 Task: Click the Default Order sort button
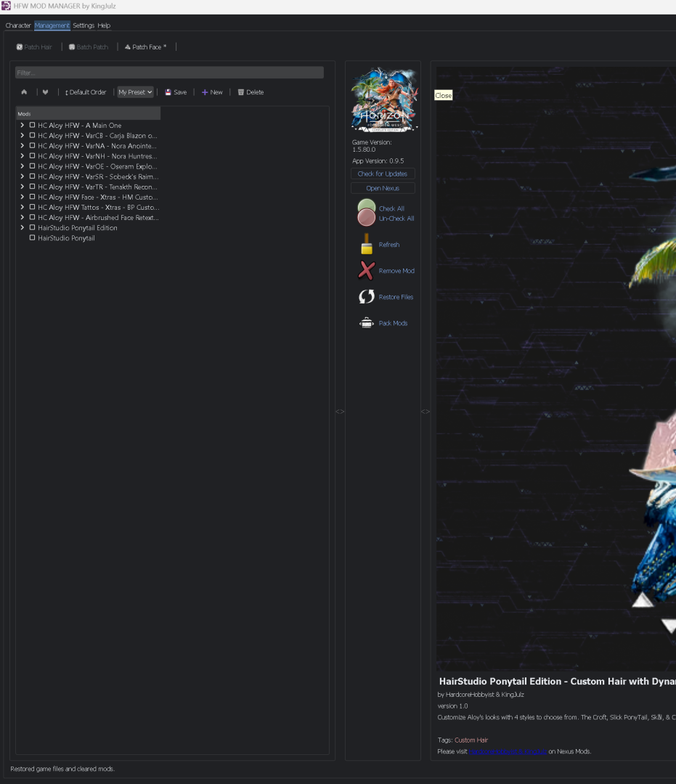[86, 92]
